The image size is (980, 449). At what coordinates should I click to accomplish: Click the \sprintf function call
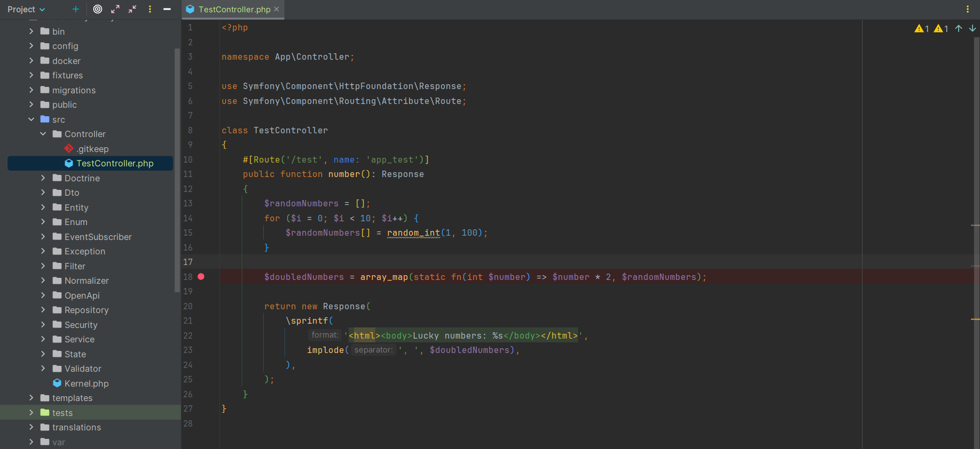click(307, 321)
